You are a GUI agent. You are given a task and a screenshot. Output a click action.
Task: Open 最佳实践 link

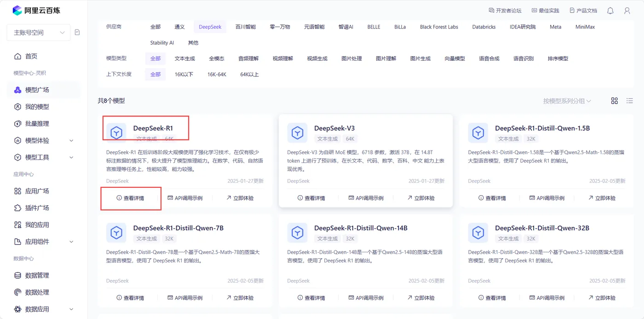545,11
